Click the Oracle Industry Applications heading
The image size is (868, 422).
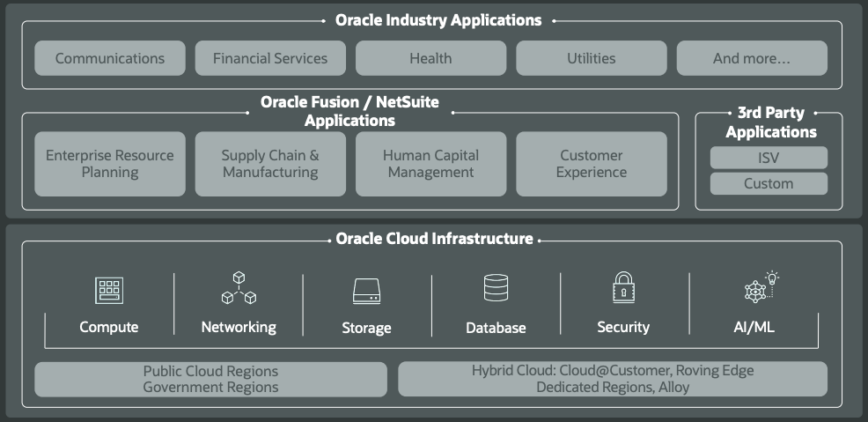pos(438,20)
